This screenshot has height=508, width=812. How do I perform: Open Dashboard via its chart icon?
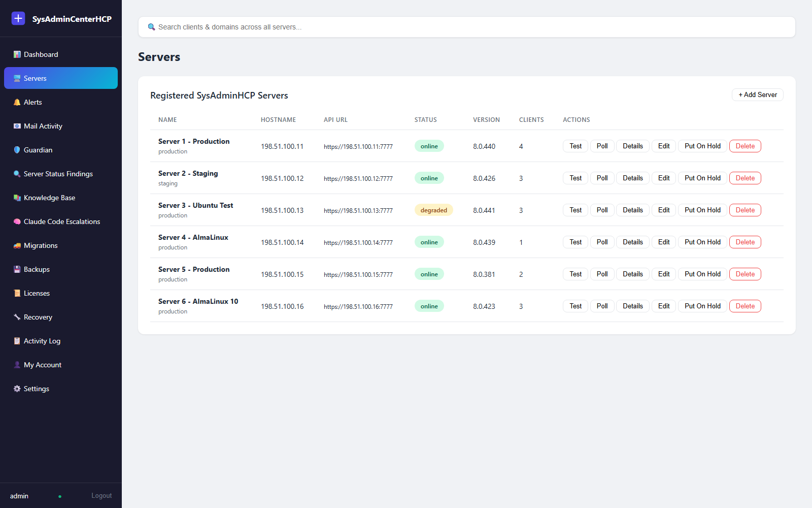pyautogui.click(x=17, y=54)
